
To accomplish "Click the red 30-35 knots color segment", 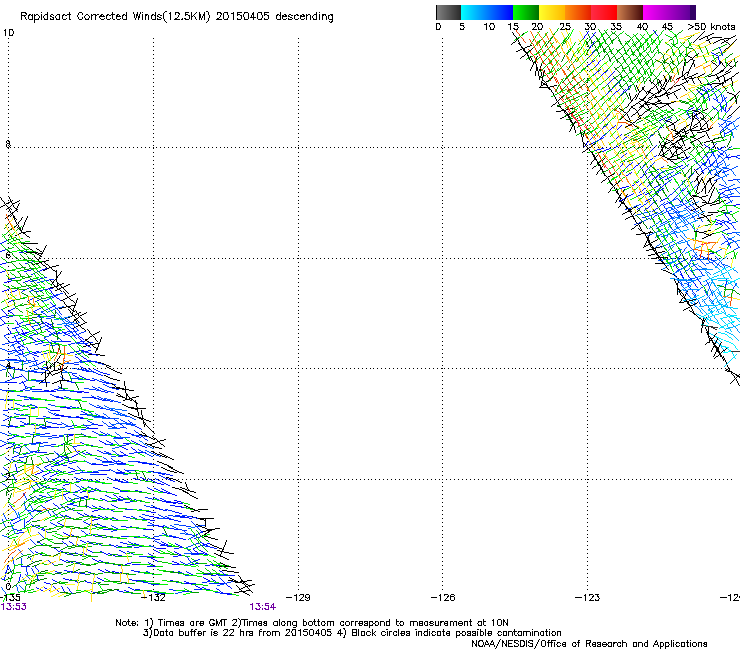I will click(604, 12).
